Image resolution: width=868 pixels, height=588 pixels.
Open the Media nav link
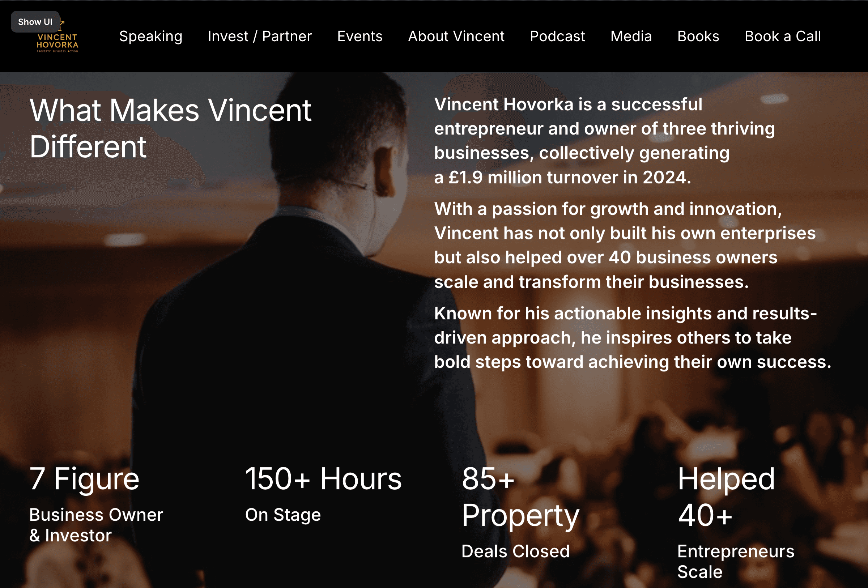631,36
